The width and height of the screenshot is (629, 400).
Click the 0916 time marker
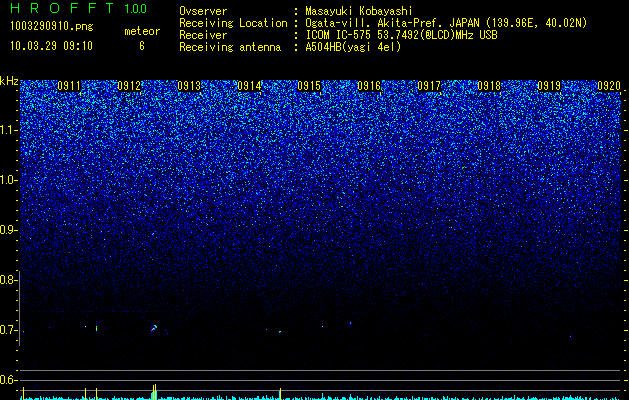(369, 86)
